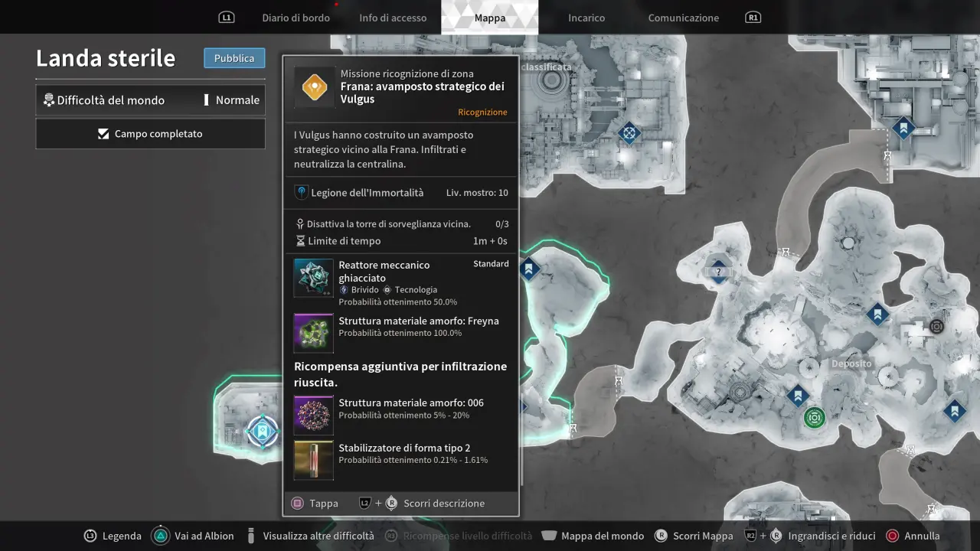Click the classificata map label
This screenshot has height=551, width=980.
(x=546, y=67)
